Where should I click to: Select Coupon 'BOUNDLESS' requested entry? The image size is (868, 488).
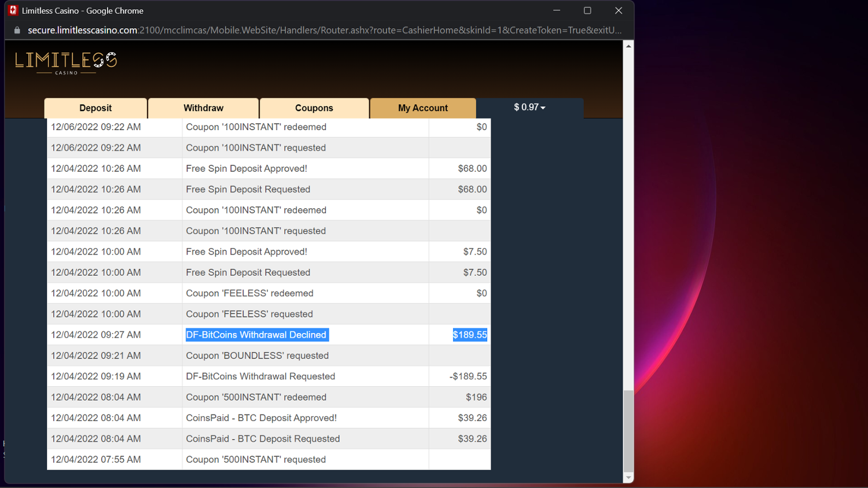click(257, 356)
